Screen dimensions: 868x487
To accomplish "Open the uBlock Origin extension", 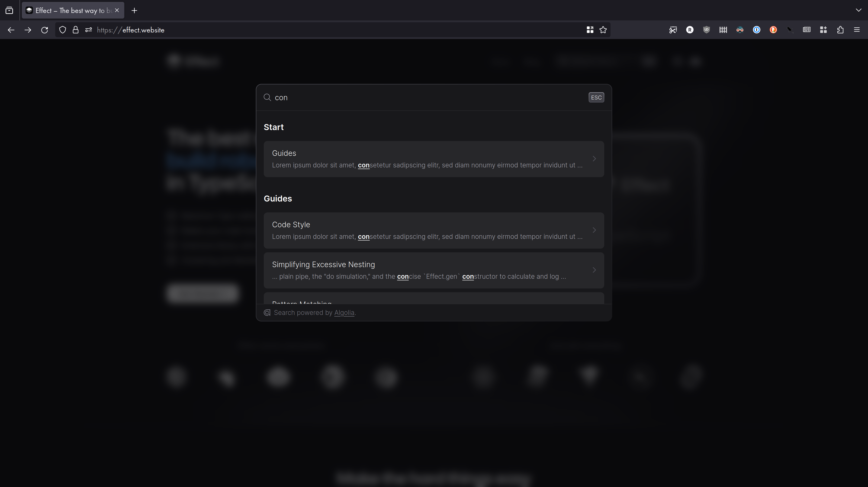I will [x=707, y=30].
